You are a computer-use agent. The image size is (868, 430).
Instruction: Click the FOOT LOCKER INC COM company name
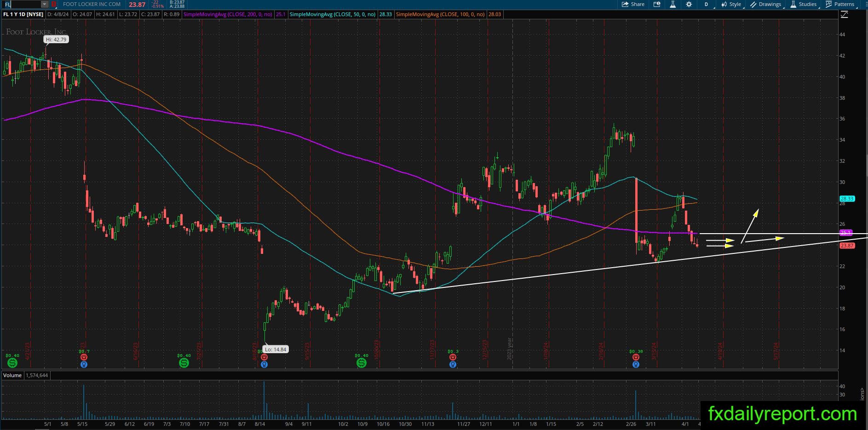(92, 4)
